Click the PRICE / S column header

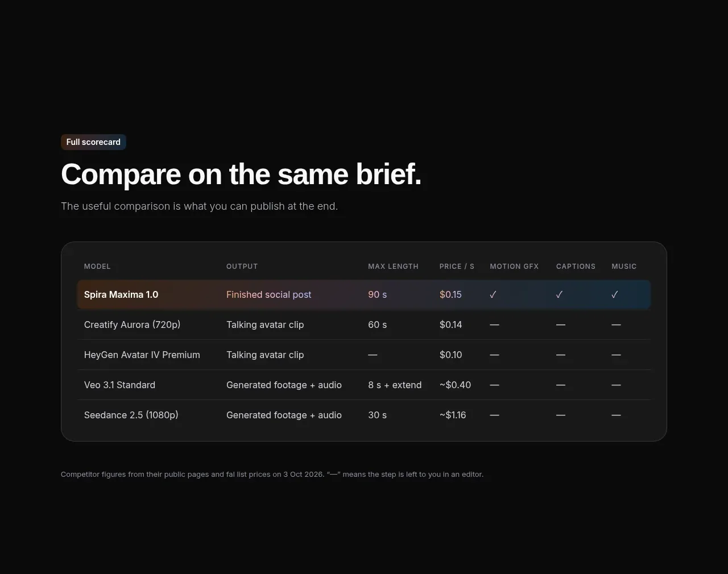(457, 267)
